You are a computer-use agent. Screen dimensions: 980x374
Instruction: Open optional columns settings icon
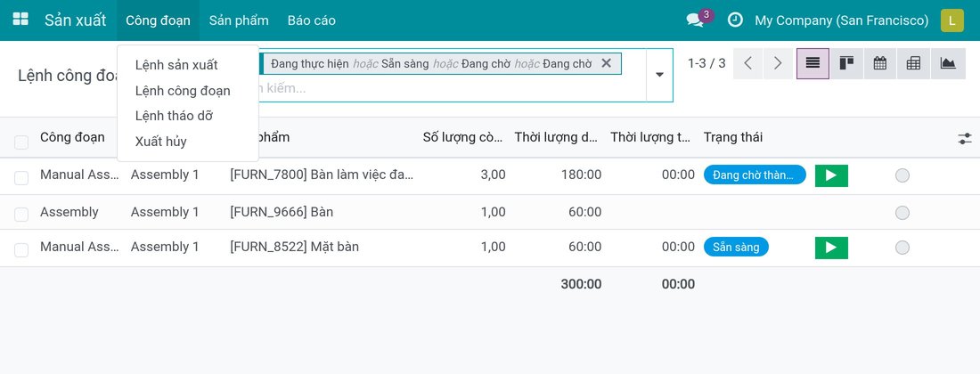coord(965,139)
